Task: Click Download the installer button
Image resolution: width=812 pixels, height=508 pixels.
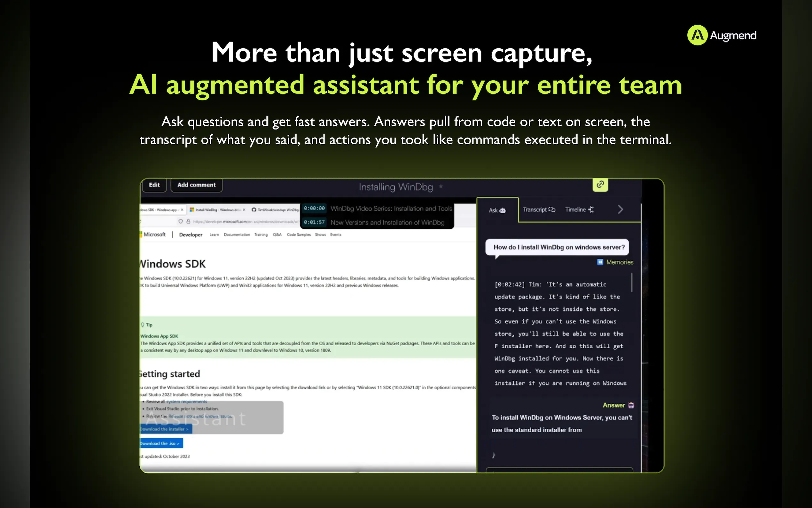Action: pos(166,429)
